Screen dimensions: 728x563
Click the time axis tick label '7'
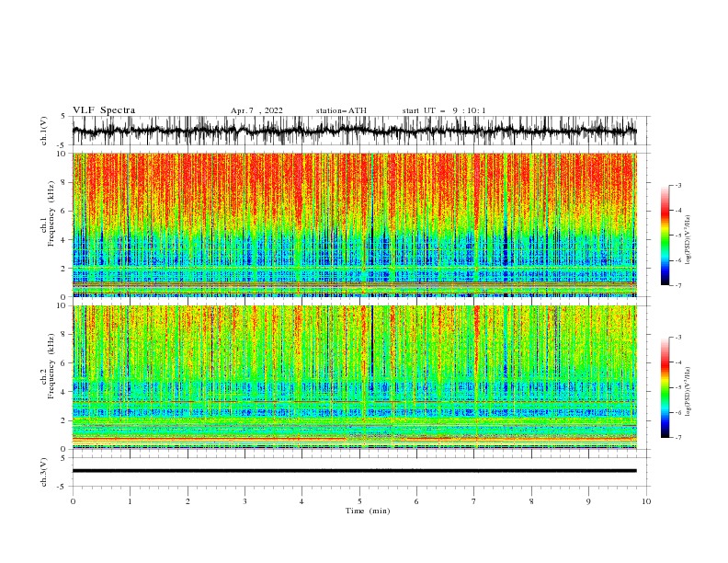coord(474,501)
